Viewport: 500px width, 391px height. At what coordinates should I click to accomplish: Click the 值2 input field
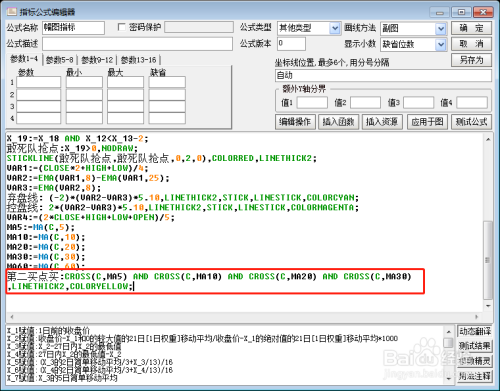(x=365, y=103)
